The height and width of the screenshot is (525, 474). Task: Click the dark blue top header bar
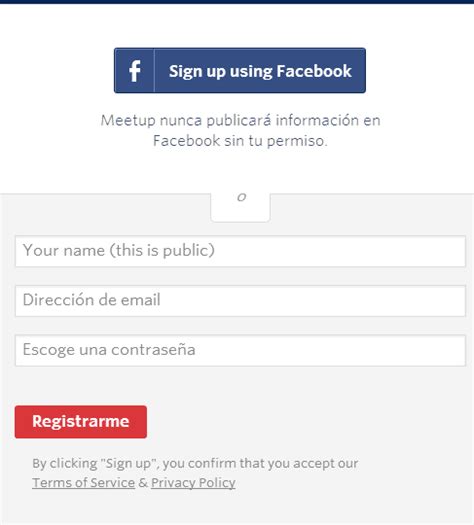point(237,2)
